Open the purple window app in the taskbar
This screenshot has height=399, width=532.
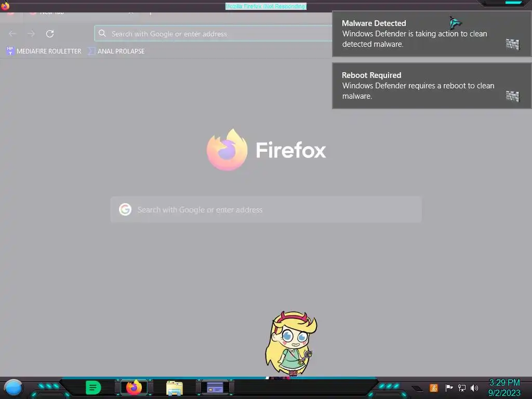[215, 388]
